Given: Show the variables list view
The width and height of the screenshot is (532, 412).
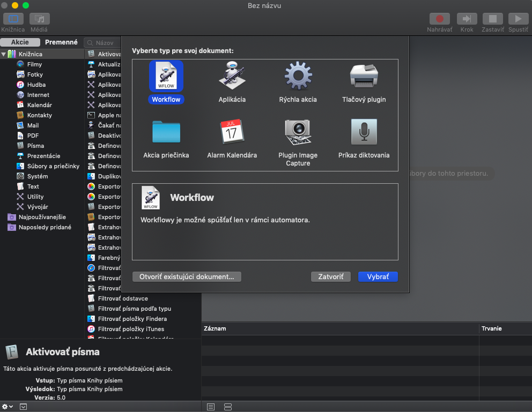Looking at the screenshot, I should [228, 407].
